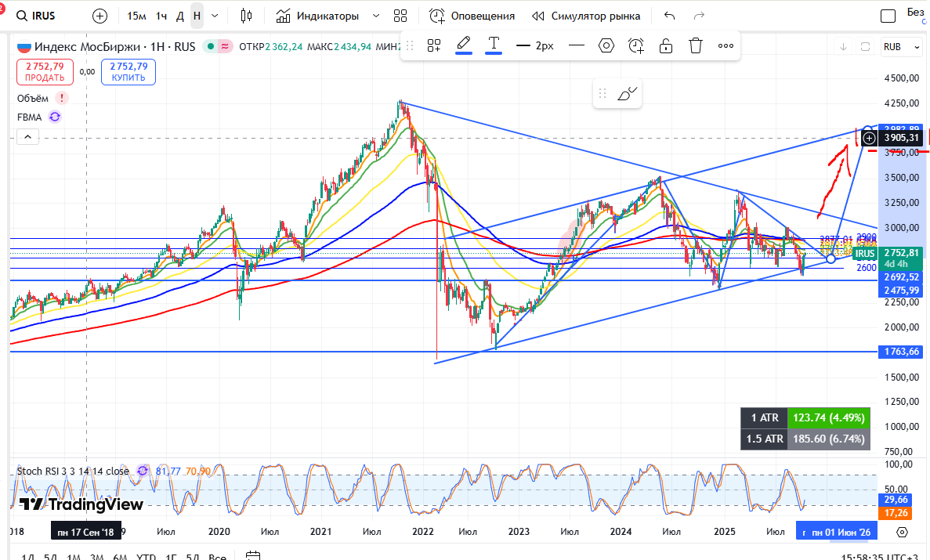
Task: Undo the last chart action
Action: [x=670, y=16]
